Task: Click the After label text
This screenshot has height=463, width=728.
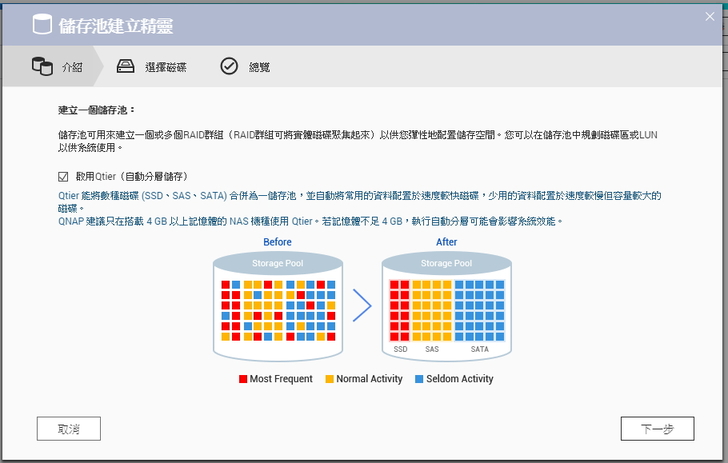Action: [446, 242]
